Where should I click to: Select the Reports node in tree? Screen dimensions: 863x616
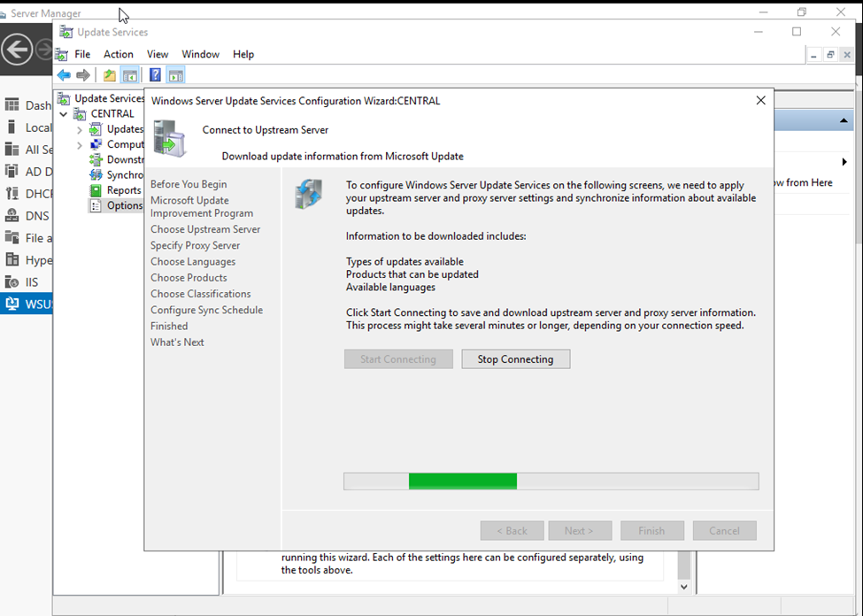(x=123, y=190)
